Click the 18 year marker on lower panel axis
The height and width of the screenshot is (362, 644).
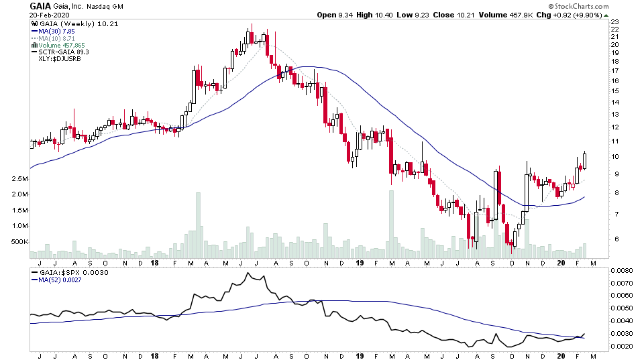(x=154, y=356)
